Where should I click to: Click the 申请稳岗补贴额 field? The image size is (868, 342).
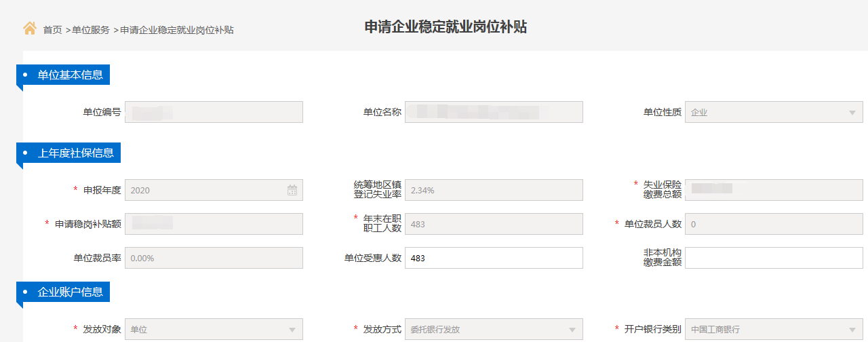tap(214, 224)
